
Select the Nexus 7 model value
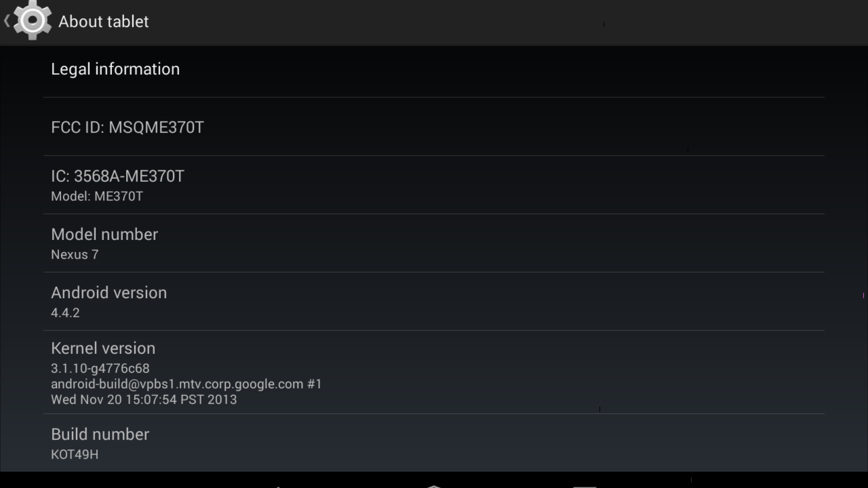tap(75, 255)
